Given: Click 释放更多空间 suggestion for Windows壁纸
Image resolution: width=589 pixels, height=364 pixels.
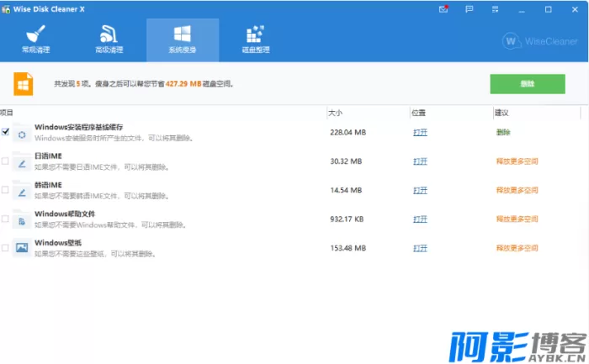Looking at the screenshot, I should coord(517,248).
